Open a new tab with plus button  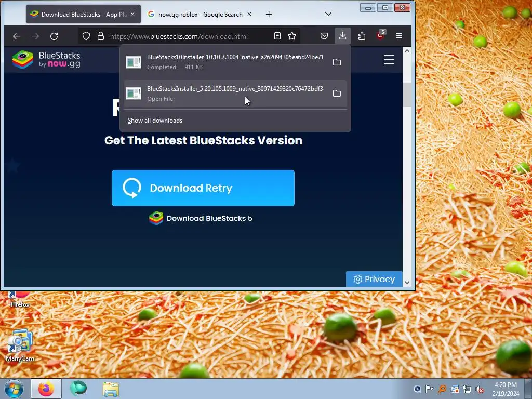click(269, 14)
